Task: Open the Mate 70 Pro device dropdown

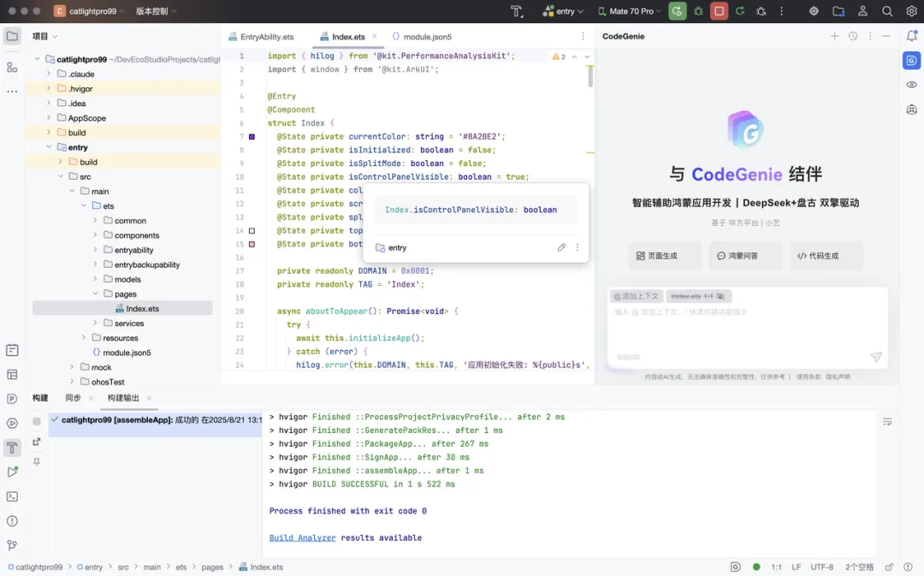Action: coord(630,11)
